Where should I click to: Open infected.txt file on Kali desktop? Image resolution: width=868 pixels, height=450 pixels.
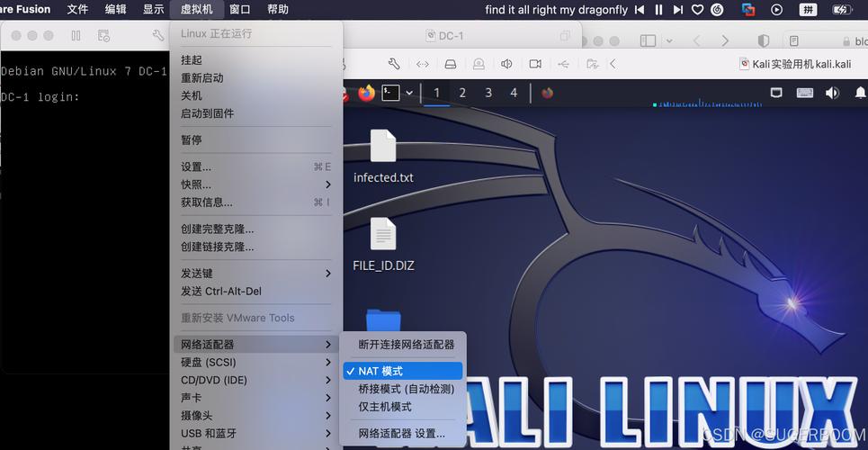[x=383, y=157]
